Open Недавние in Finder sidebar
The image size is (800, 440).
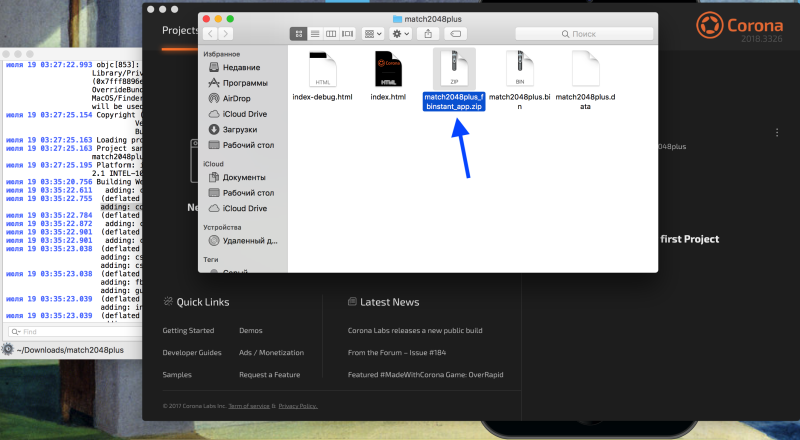pos(235,67)
